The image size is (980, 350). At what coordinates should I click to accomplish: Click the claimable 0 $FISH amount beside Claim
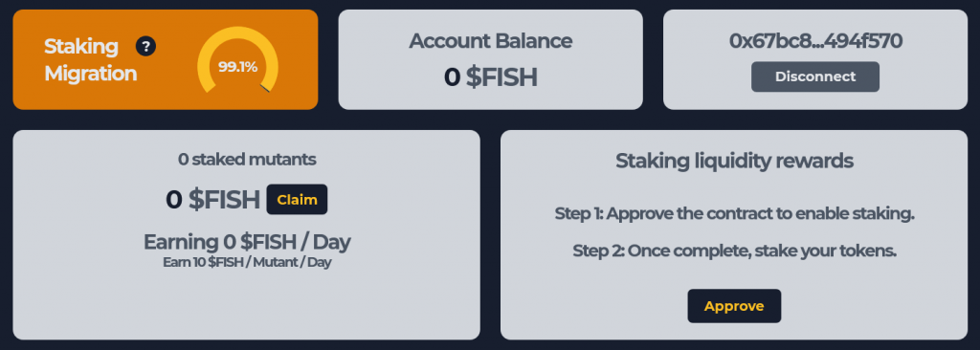212,199
